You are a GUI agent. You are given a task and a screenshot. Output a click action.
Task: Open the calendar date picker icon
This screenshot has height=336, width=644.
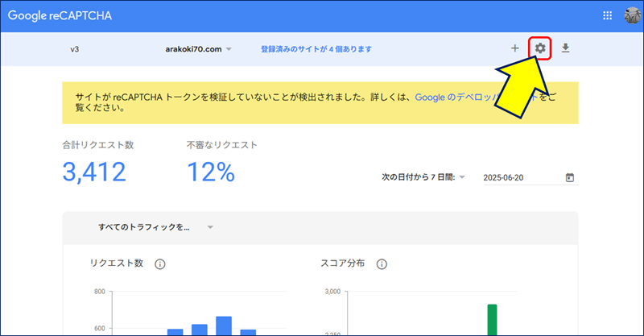(x=570, y=177)
